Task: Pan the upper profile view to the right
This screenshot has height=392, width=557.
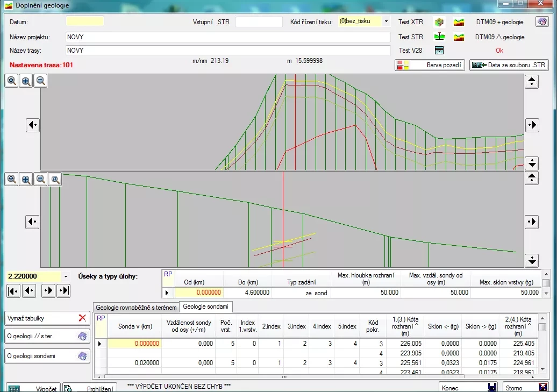Action: point(532,125)
